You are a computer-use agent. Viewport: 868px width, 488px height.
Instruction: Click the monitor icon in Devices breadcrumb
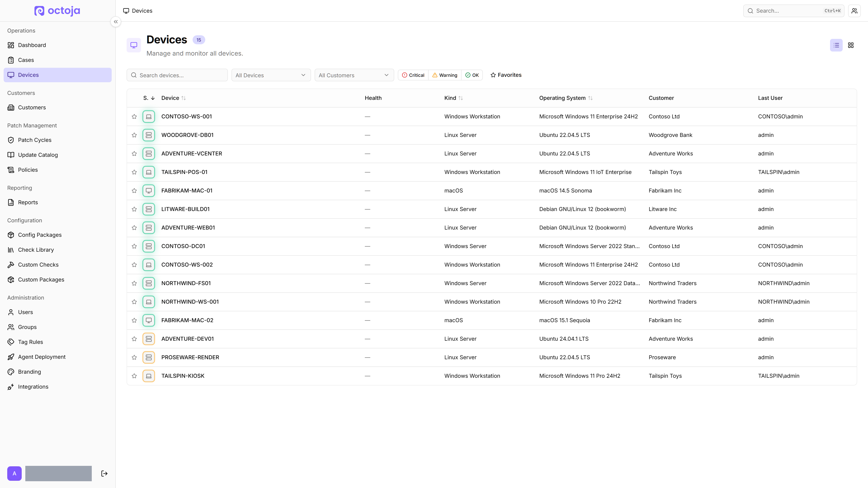pos(126,11)
